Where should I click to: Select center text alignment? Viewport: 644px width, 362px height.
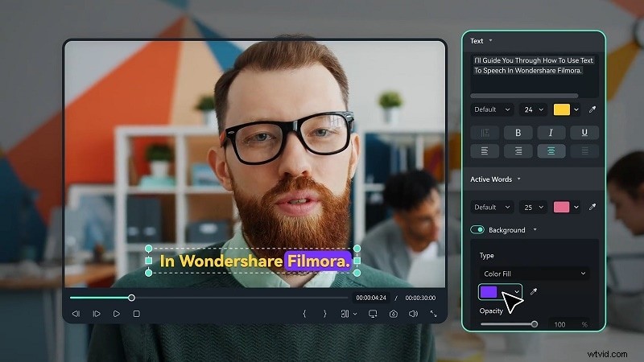pyautogui.click(x=551, y=150)
